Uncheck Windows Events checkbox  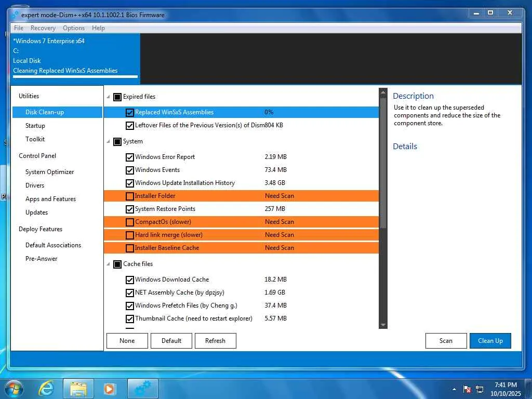pos(129,170)
